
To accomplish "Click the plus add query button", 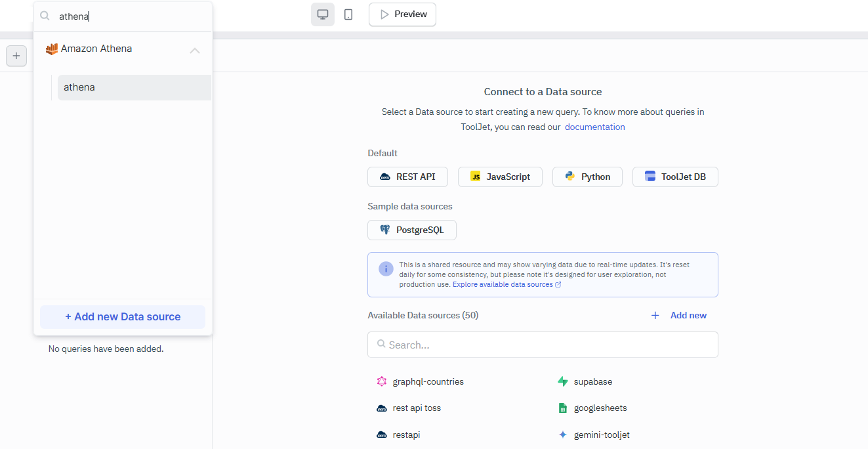I will tap(16, 56).
